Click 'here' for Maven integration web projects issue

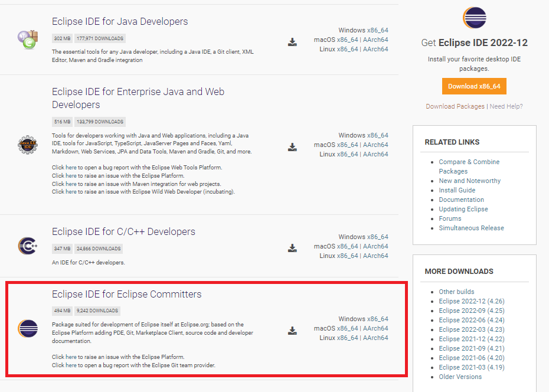tap(71, 184)
